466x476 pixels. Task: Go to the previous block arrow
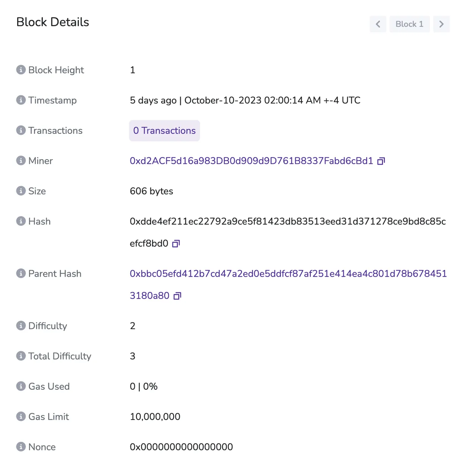coord(378,24)
